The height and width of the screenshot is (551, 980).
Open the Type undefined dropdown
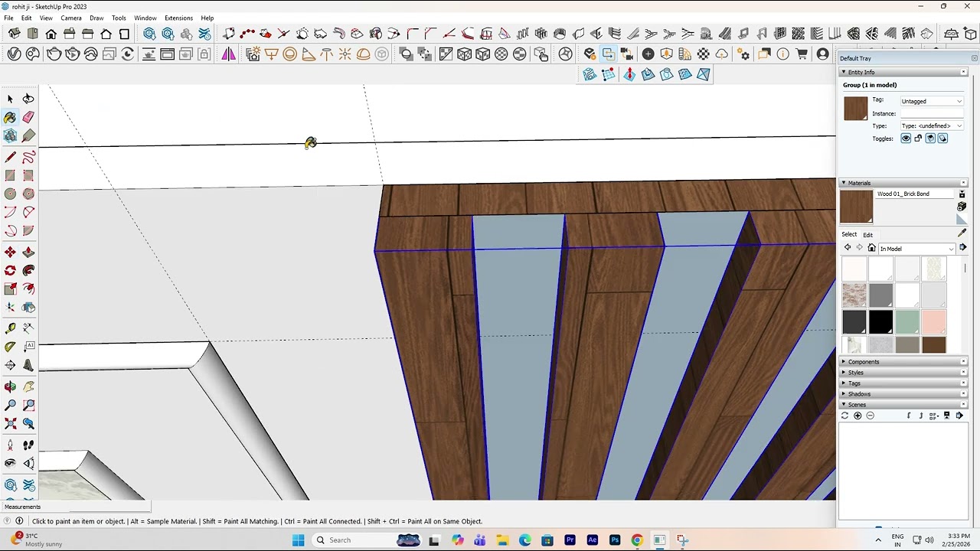click(931, 126)
